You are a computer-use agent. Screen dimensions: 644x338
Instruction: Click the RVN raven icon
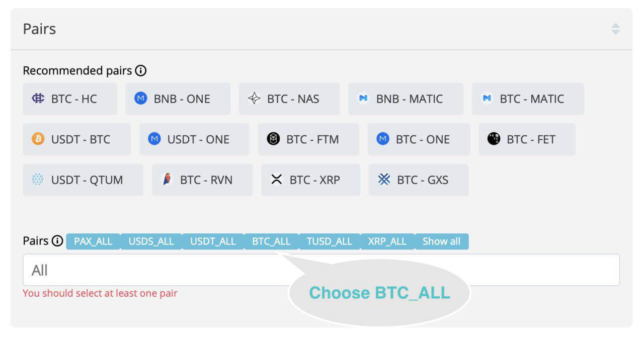point(167,180)
